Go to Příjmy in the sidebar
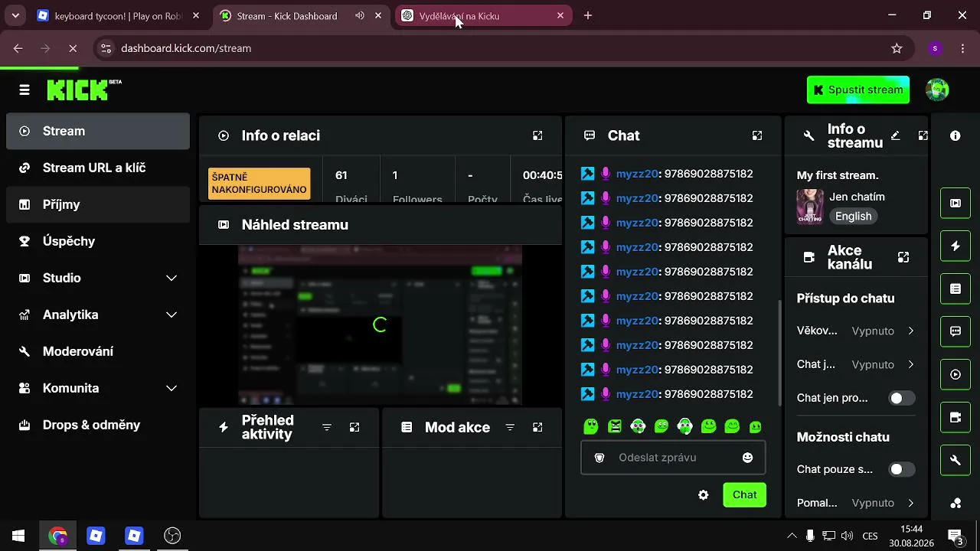The width and height of the screenshot is (980, 551). coord(98,204)
